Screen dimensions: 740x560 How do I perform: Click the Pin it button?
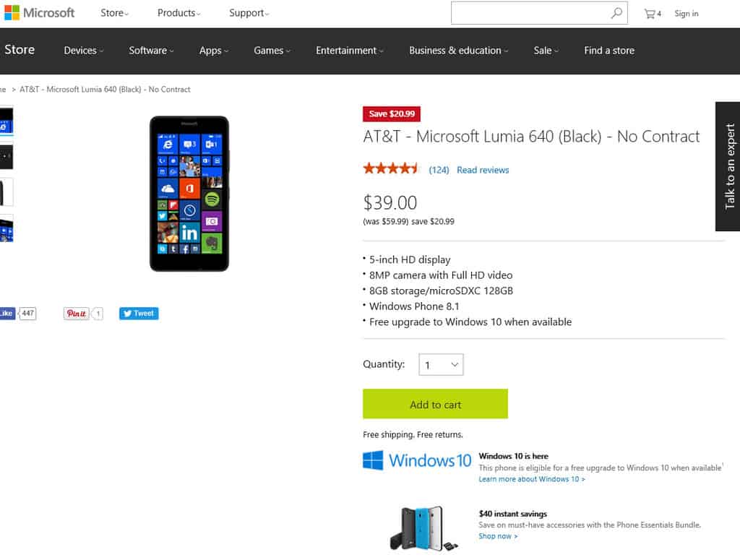click(76, 314)
